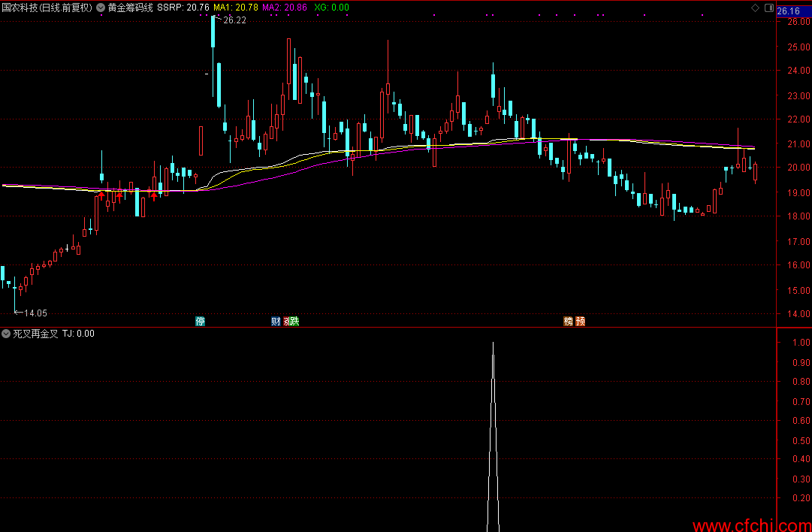Click the 0.30 sub-chart axis label
Screen dimensions: 812x532
[801, 479]
